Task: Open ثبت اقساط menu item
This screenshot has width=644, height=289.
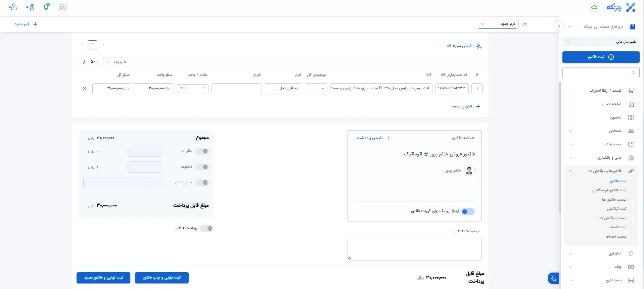Action: coord(618,227)
